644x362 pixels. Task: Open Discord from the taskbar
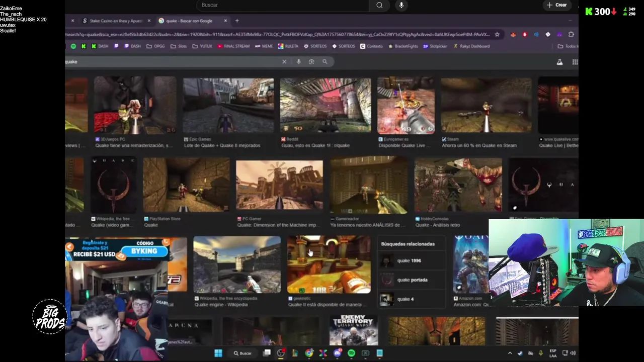point(337,353)
